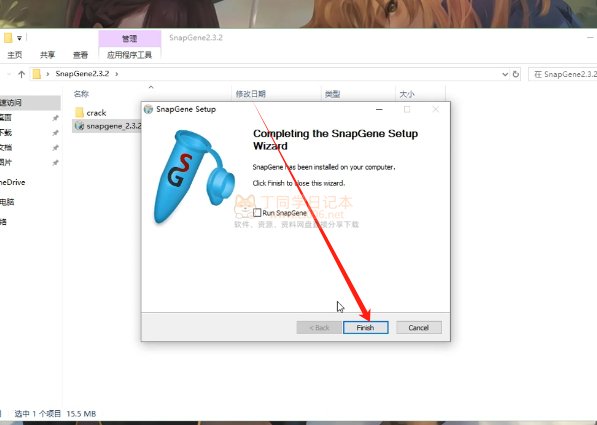This screenshot has height=425, width=597.
Task: Close the SnapGene Setup dialog
Action: (436, 109)
